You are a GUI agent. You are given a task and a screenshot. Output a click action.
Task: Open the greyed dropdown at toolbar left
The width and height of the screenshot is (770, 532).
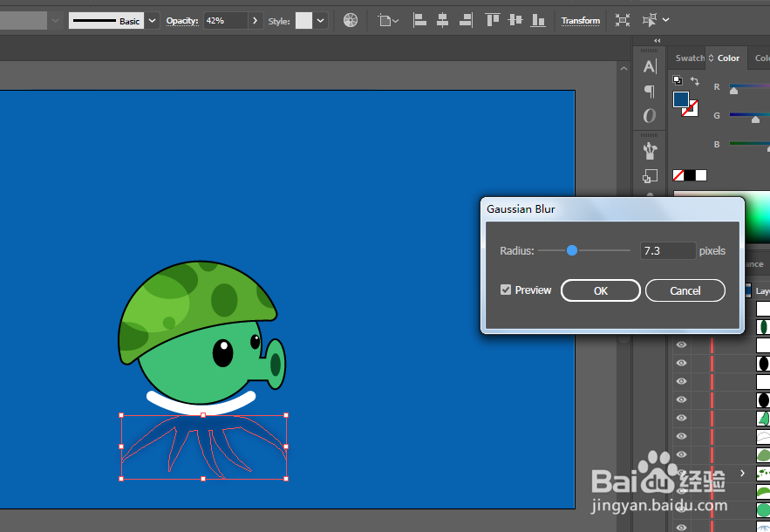[55, 21]
